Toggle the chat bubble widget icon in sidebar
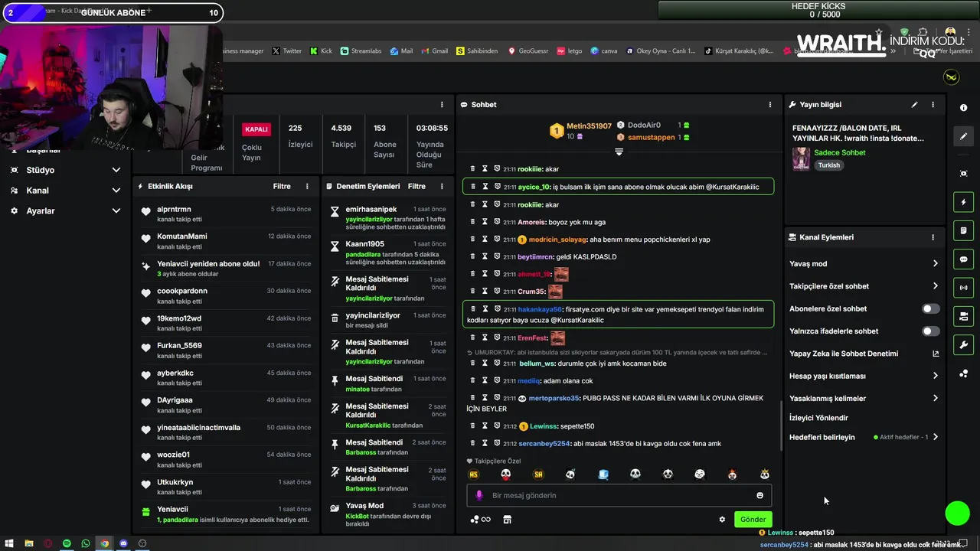Viewport: 980px width, 551px height. point(963,259)
